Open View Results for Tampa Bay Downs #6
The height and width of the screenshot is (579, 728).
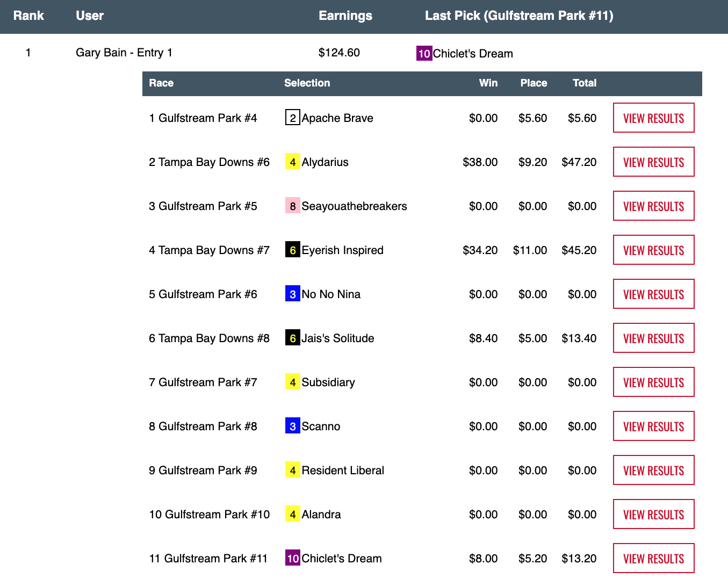point(653,162)
